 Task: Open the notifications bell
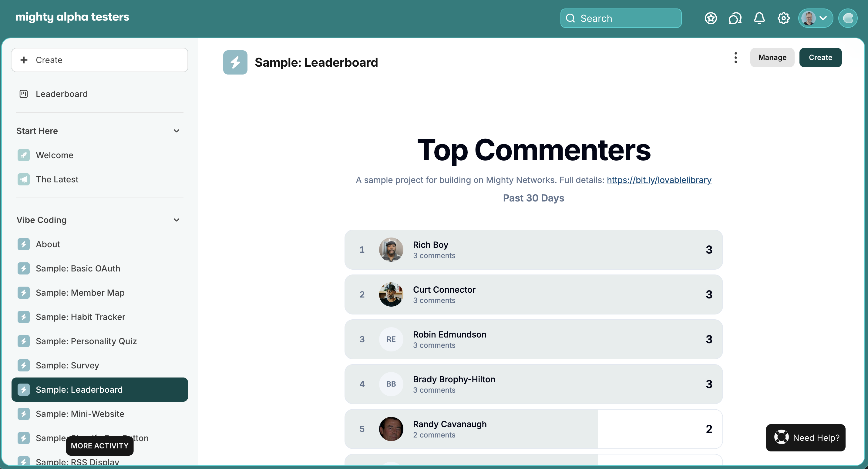[759, 18]
